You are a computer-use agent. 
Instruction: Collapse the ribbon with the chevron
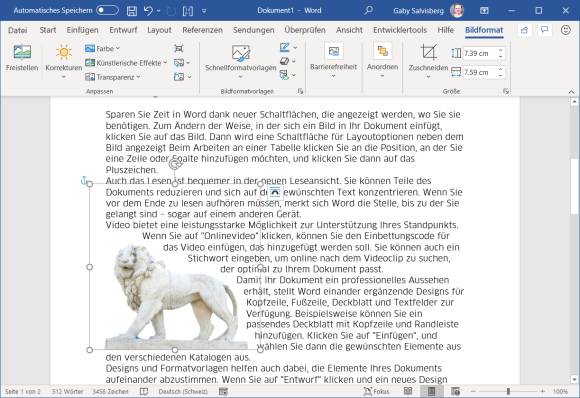click(571, 92)
